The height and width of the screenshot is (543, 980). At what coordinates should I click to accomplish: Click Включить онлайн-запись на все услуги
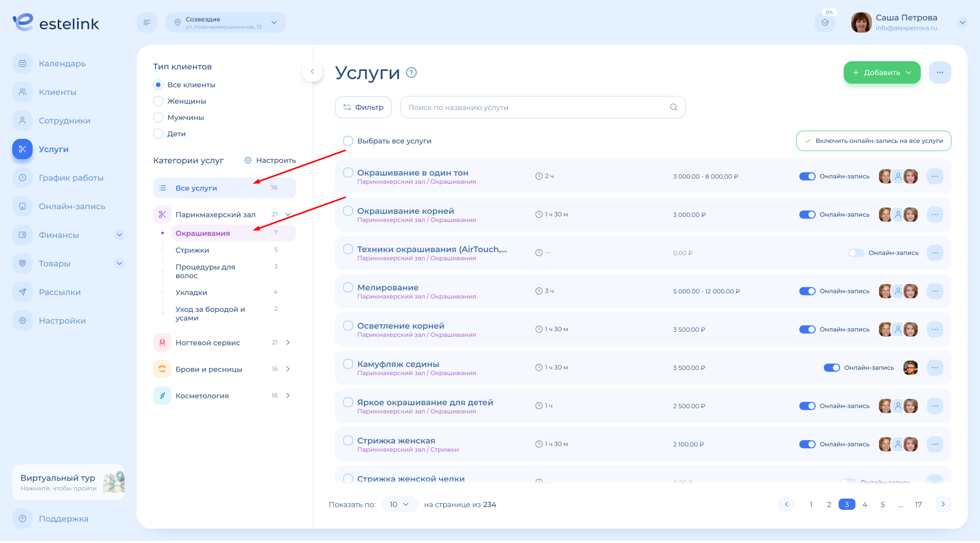tap(873, 141)
